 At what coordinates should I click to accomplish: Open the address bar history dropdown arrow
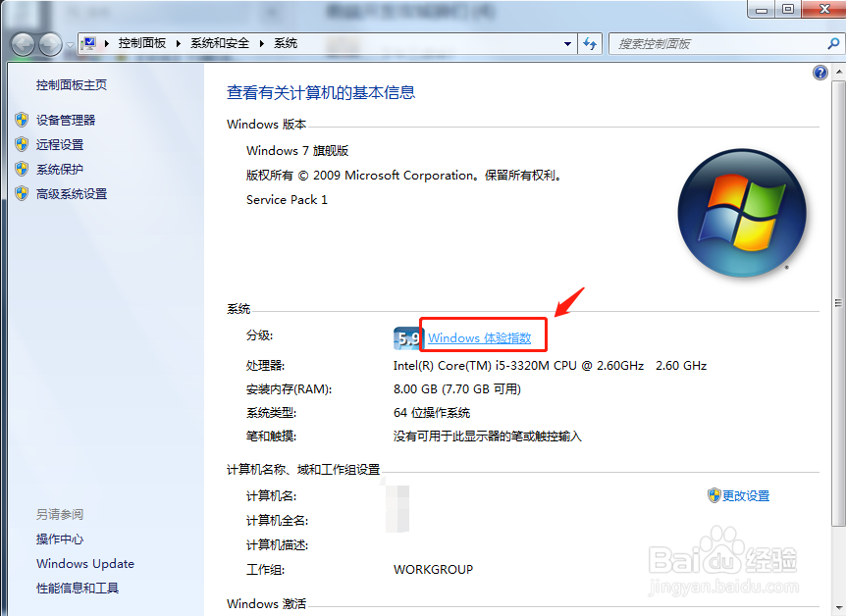tap(567, 43)
